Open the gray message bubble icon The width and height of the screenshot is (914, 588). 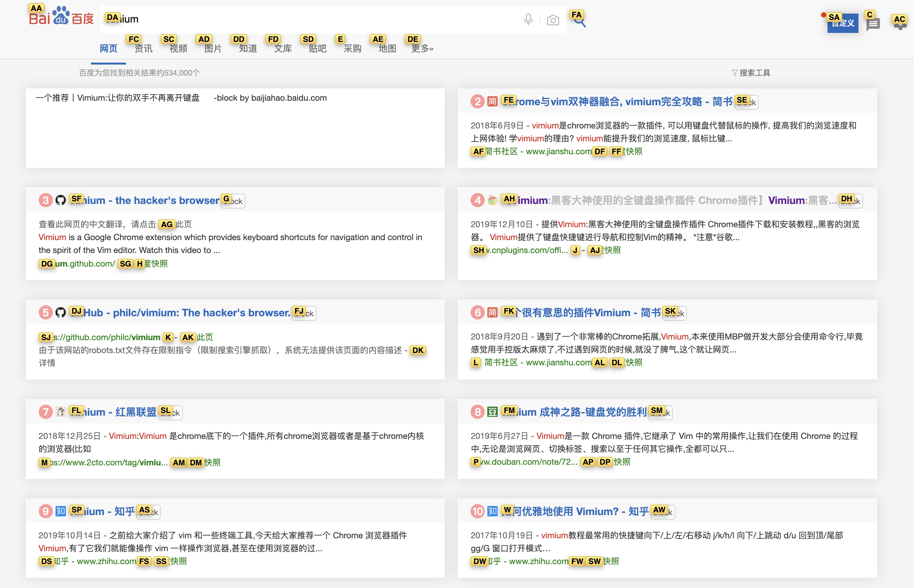click(x=873, y=25)
